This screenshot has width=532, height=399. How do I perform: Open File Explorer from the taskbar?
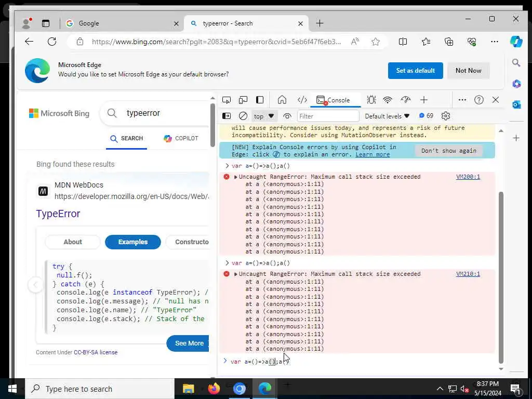tap(188, 388)
